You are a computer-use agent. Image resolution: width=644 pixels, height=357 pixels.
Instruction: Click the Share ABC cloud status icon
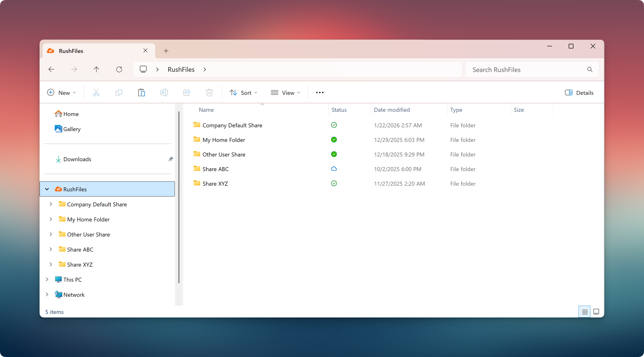pyautogui.click(x=334, y=169)
